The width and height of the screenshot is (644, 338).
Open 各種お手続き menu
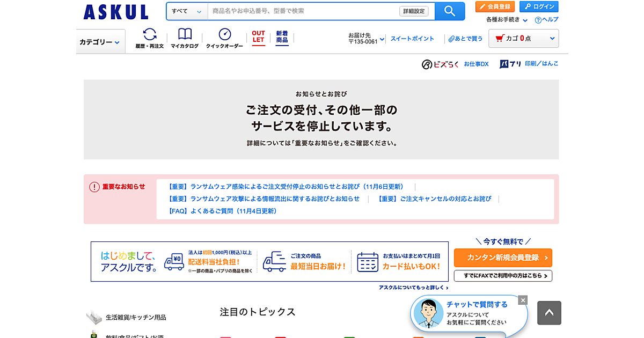pyautogui.click(x=507, y=20)
